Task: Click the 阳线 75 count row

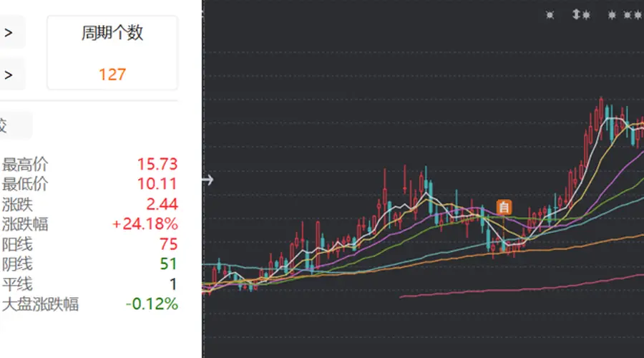Action: point(89,244)
